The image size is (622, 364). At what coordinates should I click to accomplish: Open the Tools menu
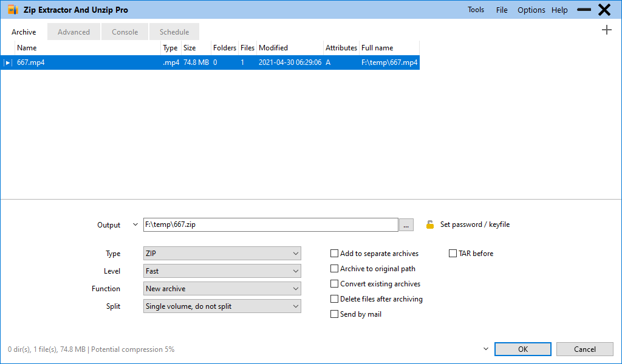(x=476, y=10)
